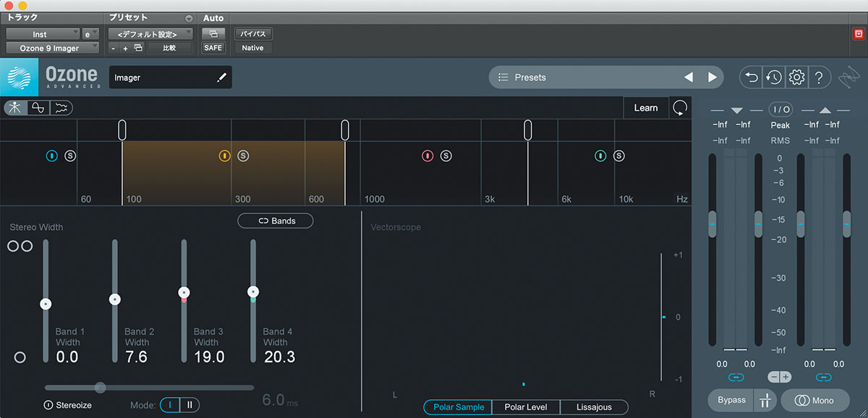Select the stereo width view icon
This screenshot has height=418, width=868.
pos(15,108)
